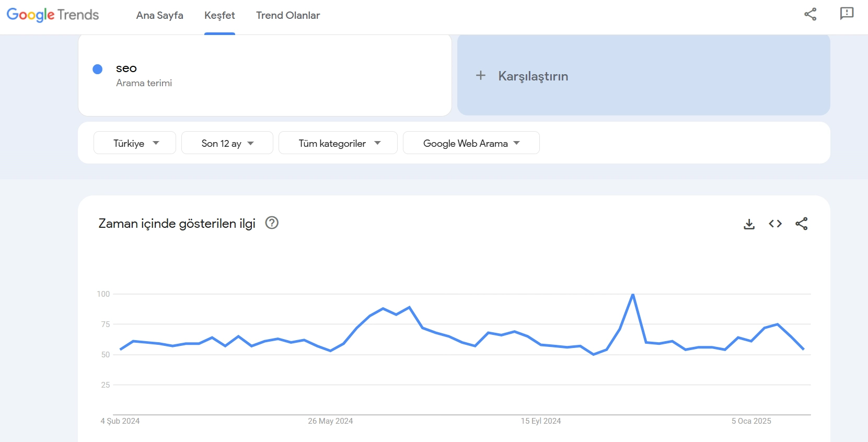Click Karşılaştırın to add term
This screenshot has height=442, width=868.
pos(644,75)
